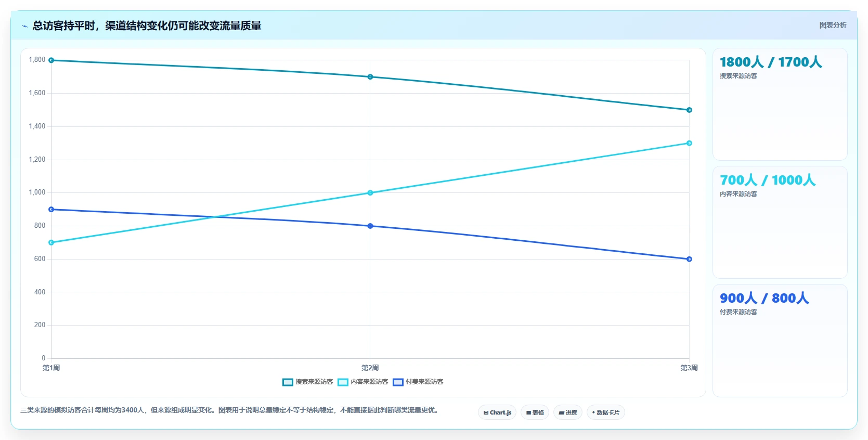The height and width of the screenshot is (440, 868).
Task: Select the 付费来源访客 point at 第3周 (600)
Action: pyautogui.click(x=689, y=259)
